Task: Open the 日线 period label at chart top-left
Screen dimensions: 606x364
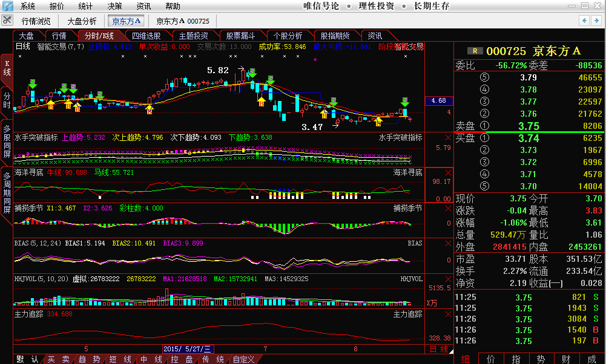Action: (x=22, y=47)
